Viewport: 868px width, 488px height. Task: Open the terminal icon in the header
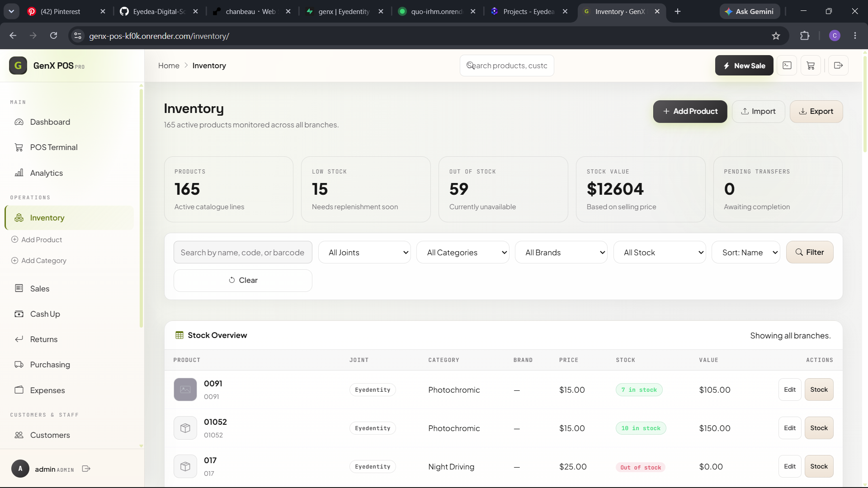tap(787, 66)
